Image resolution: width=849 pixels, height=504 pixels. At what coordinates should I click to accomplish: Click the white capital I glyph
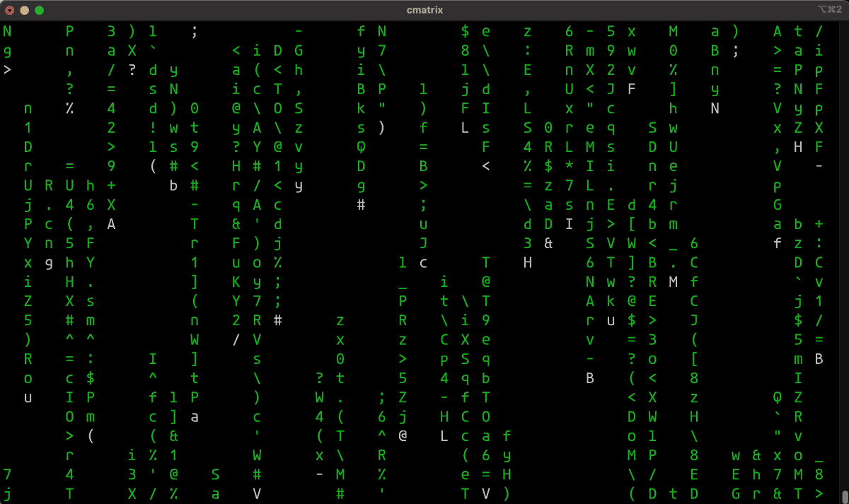click(x=570, y=223)
